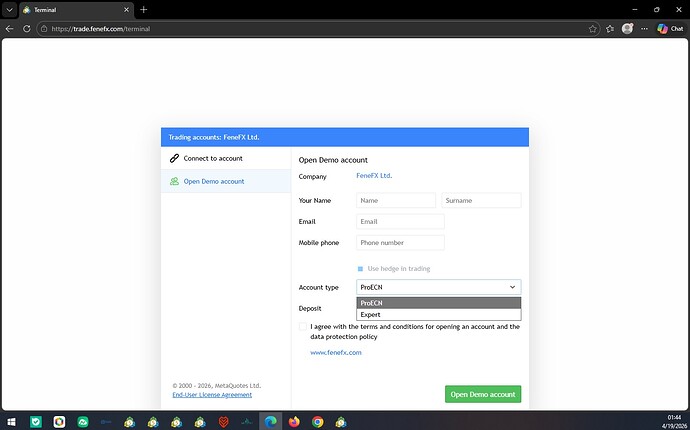Close the Terminal tab
This screenshot has height=430, width=690.
(x=126, y=10)
